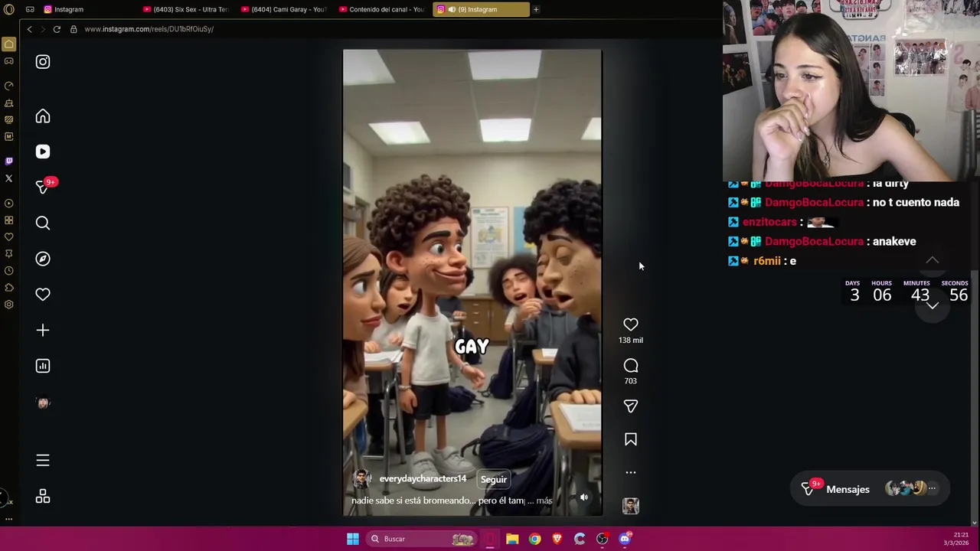
Task: Open three-dot options for the reel
Action: click(x=631, y=472)
